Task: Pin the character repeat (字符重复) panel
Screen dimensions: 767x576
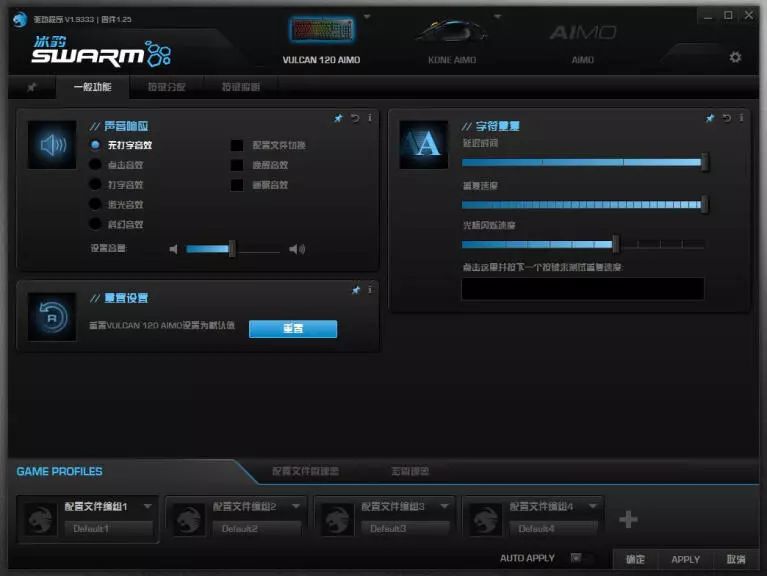Action: click(710, 118)
